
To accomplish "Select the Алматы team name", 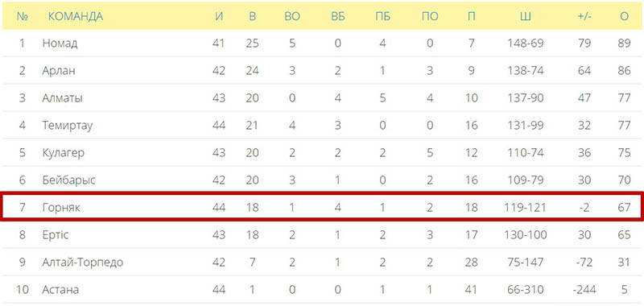I will pos(62,98).
